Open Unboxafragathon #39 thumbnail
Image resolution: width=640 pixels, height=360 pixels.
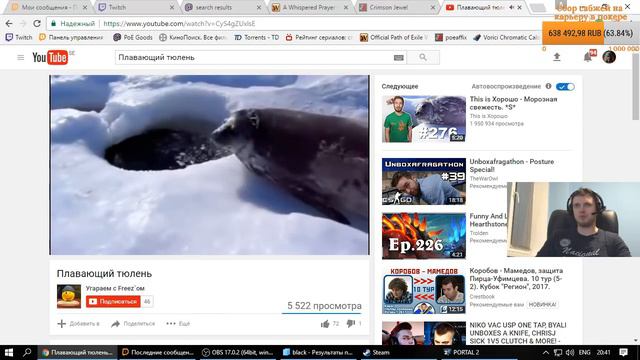[x=424, y=182]
